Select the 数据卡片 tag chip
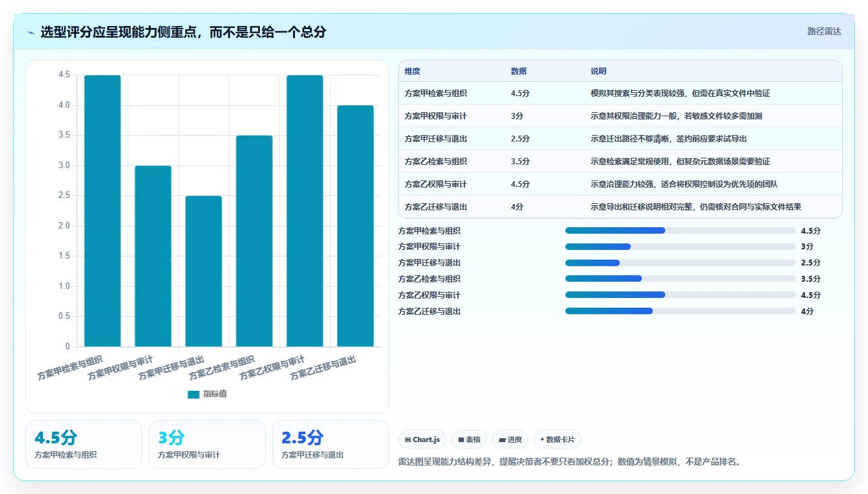 click(557, 439)
